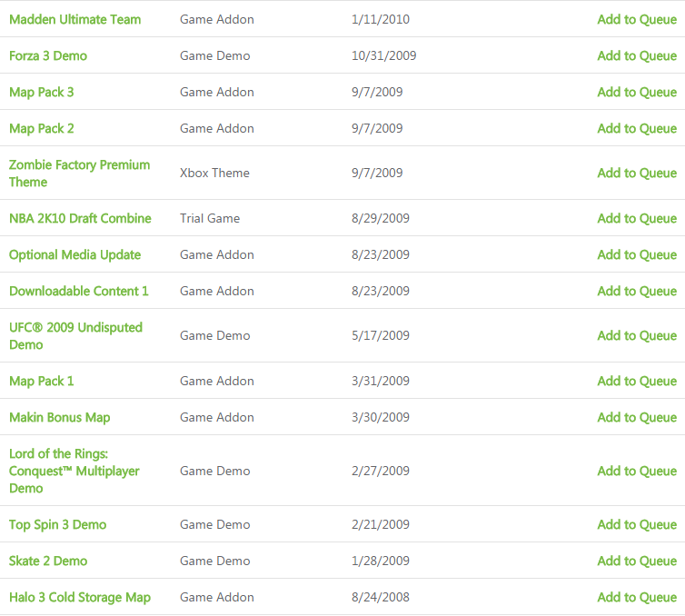Image resolution: width=685 pixels, height=616 pixels.
Task: Add NBA 2K10 Draft Combine to queue
Action: coord(637,218)
